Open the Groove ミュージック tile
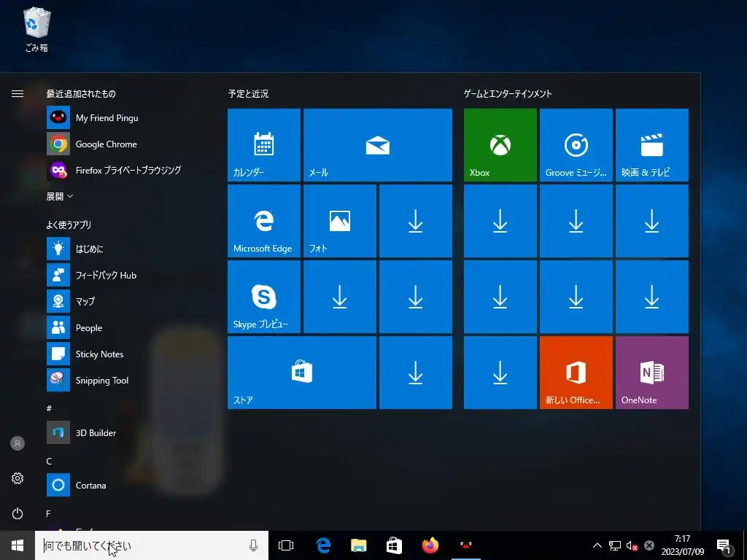 pyautogui.click(x=576, y=145)
